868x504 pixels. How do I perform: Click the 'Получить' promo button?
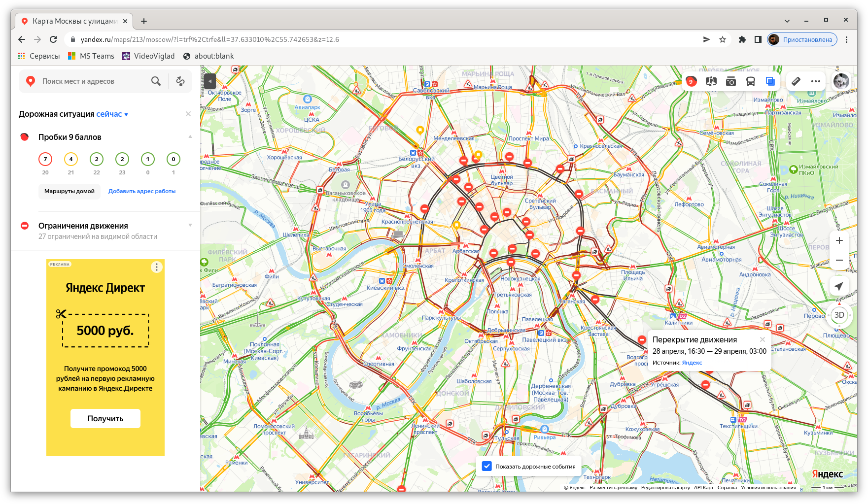[105, 418]
